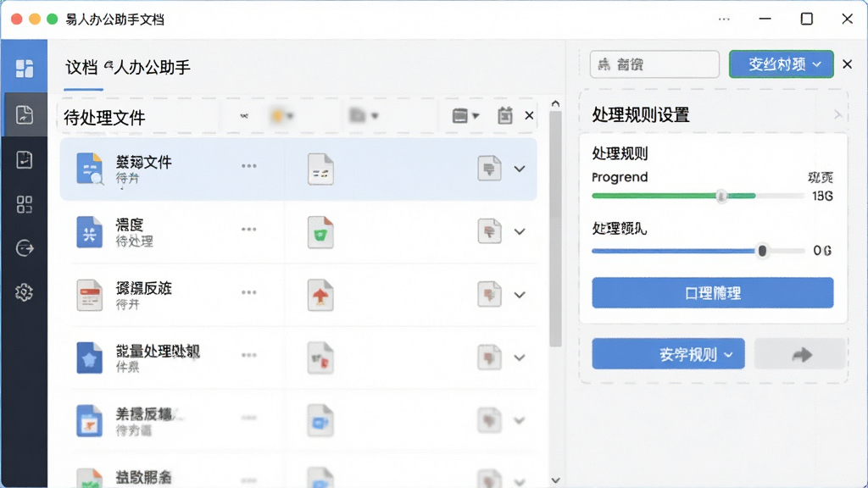This screenshot has height=488, width=868.
Task: Expand the 能量处理 row chevron
Action: 520,358
